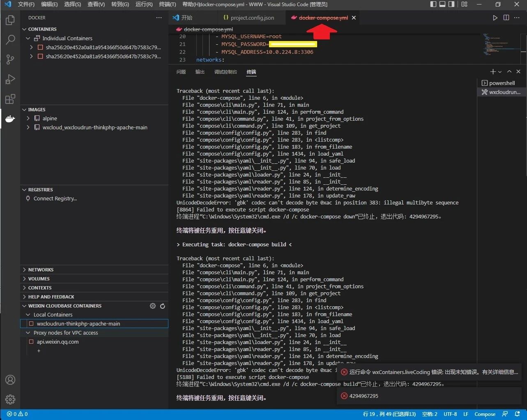527x420 pixels.
Task: Go to line via 行 19, 列 49 indicator
Action: pos(389,414)
